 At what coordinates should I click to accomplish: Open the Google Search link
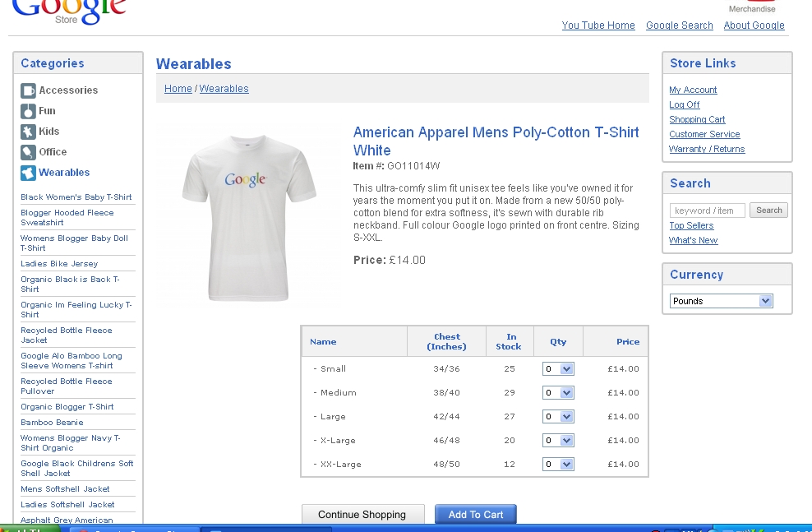(680, 25)
